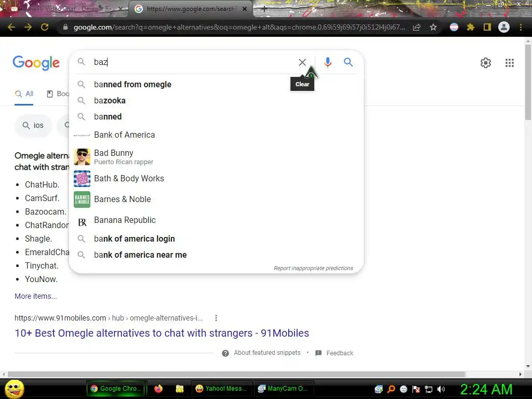Open Yahoo! Messenger taskbar button
The height and width of the screenshot is (399, 532).
tap(221, 389)
